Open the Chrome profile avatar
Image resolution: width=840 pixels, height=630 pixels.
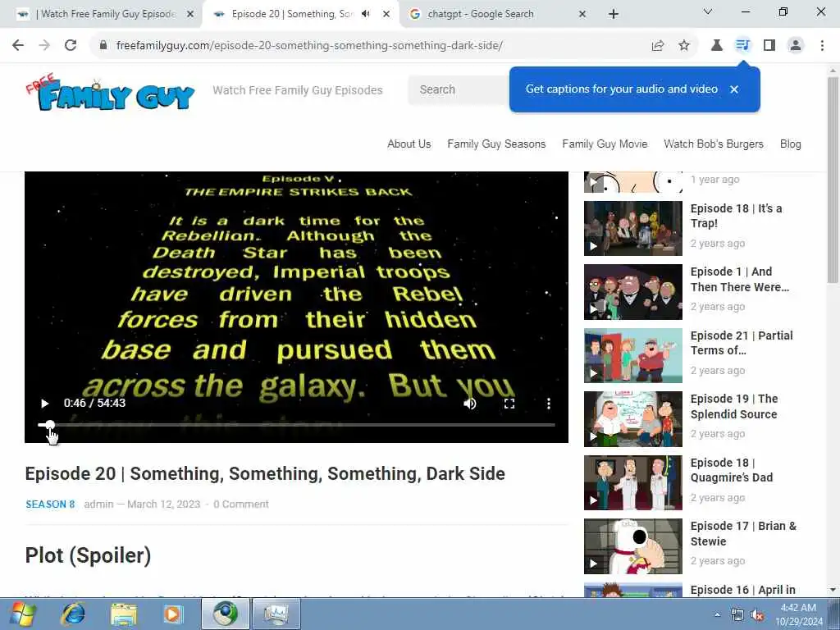click(x=796, y=46)
